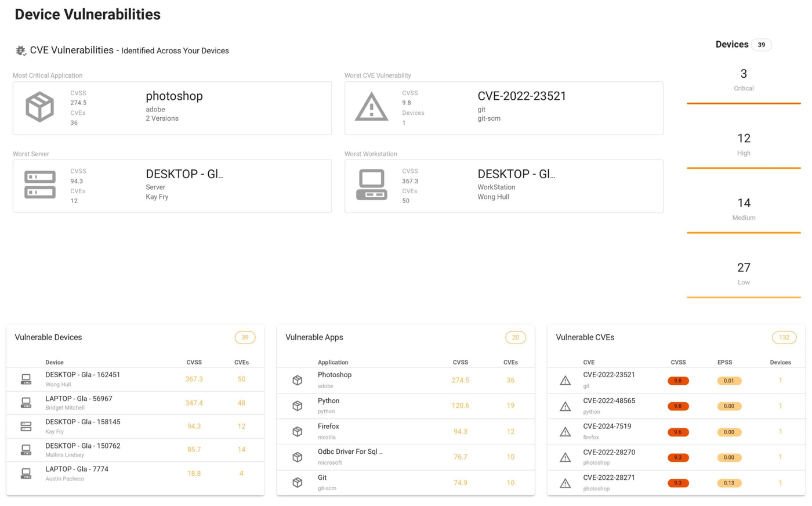Click device icon for DESKTOP - Gla - 150762

[x=26, y=450]
